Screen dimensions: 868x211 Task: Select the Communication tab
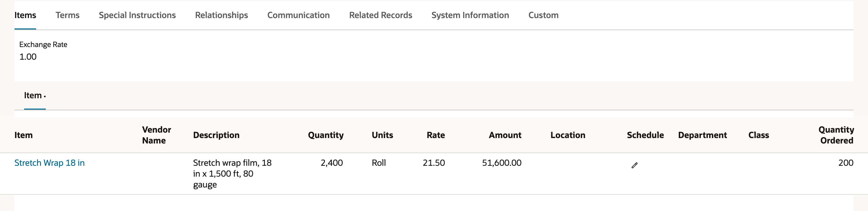(298, 15)
